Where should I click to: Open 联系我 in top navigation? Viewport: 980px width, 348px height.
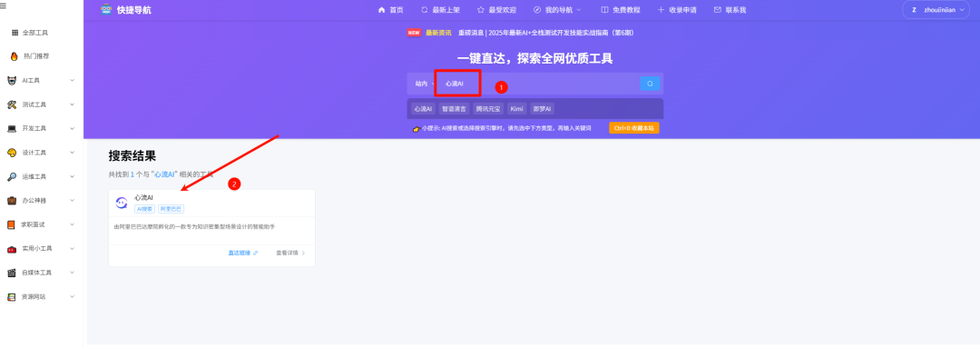pyautogui.click(x=730, y=10)
